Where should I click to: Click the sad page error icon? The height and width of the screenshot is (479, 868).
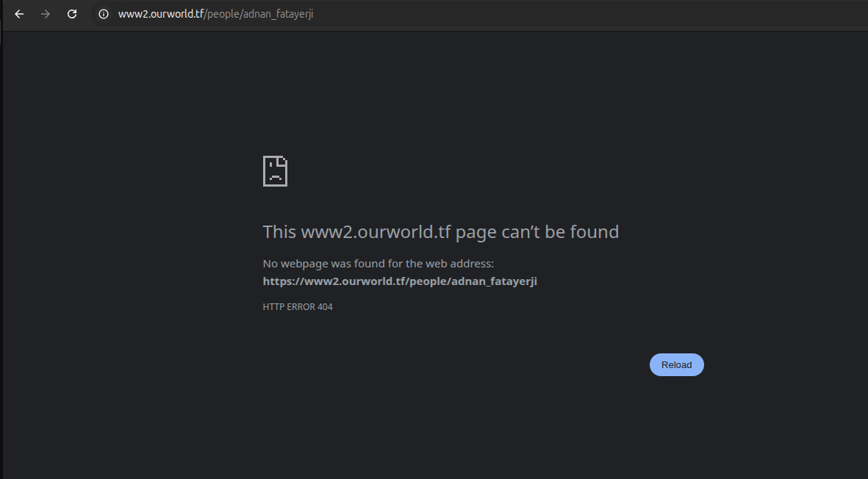(x=275, y=171)
